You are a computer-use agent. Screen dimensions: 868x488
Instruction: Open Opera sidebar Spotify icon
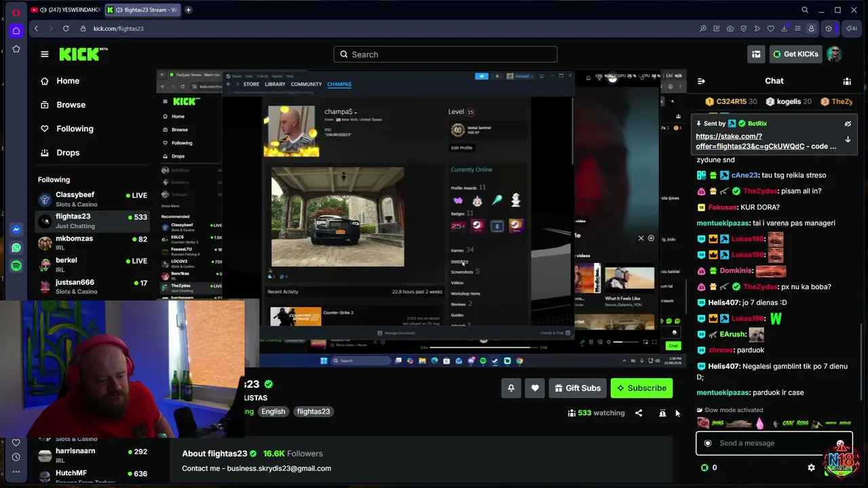tap(16, 266)
